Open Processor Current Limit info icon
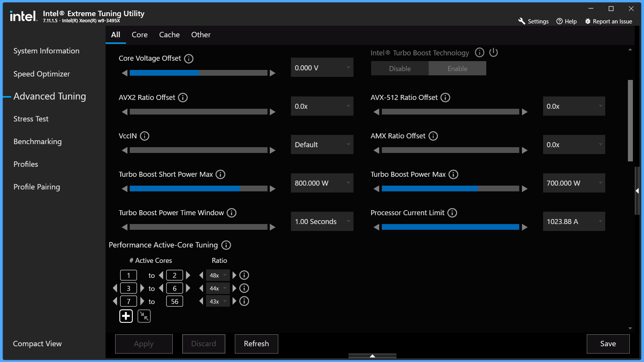Screen dimensions: 644x362 [452, 213]
